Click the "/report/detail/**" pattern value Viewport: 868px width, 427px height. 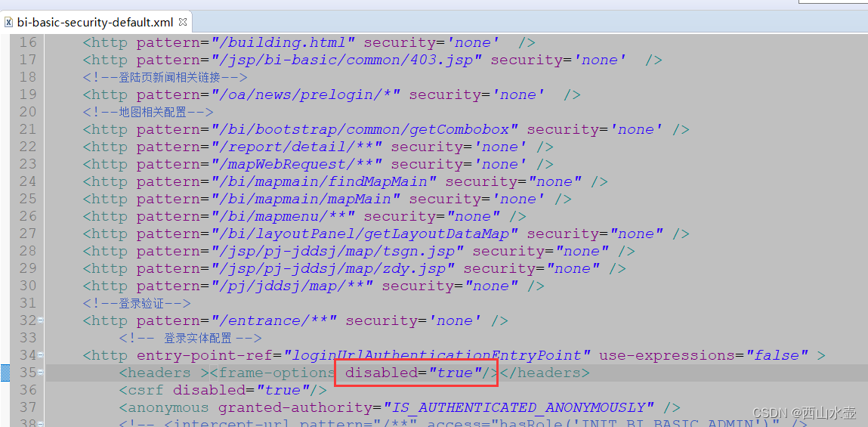(296, 147)
